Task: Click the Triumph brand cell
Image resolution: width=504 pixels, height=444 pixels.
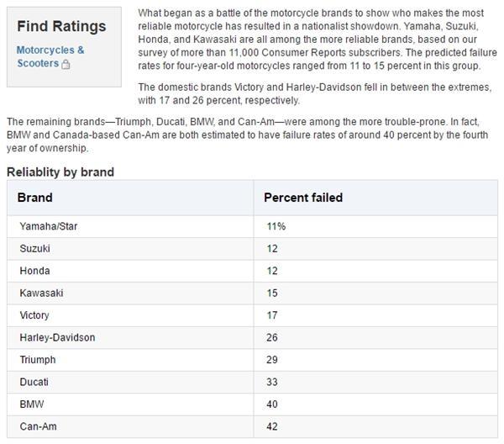Action: tap(38, 360)
